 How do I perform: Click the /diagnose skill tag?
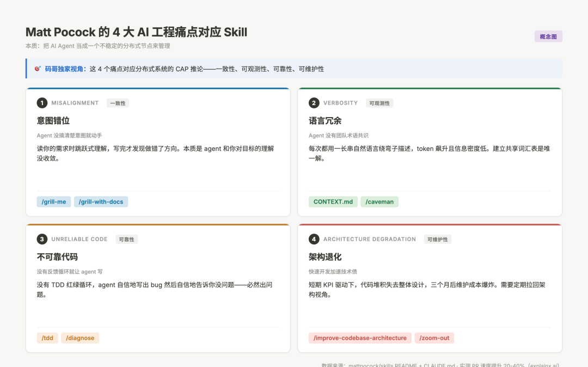click(80, 338)
